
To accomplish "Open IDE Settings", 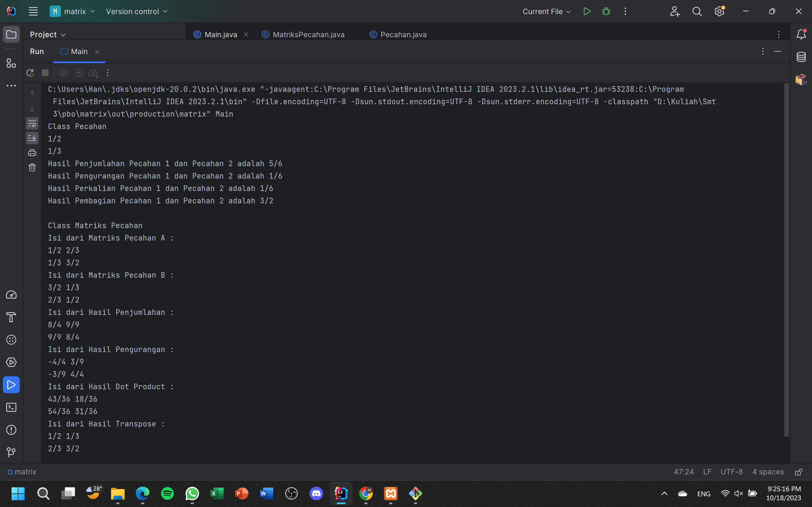I will pyautogui.click(x=720, y=11).
